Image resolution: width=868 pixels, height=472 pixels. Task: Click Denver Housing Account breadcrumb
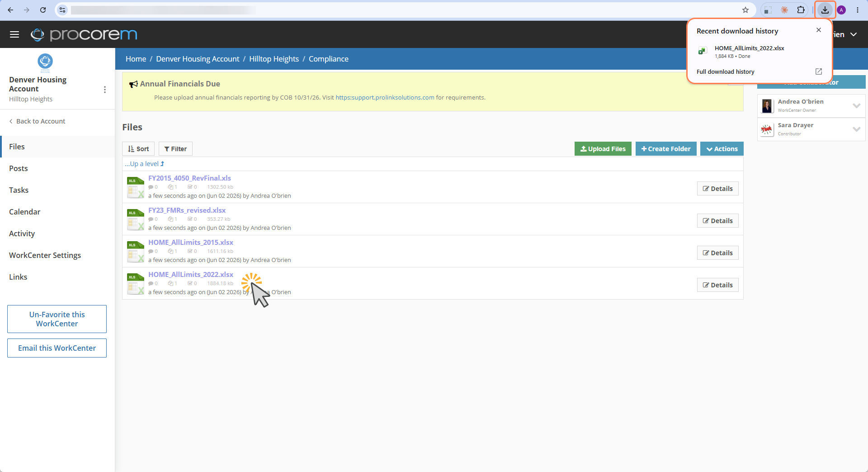(198, 59)
